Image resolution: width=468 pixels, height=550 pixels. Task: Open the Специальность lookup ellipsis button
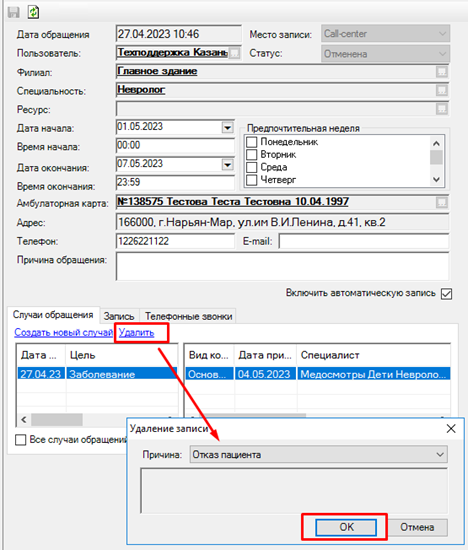click(442, 90)
